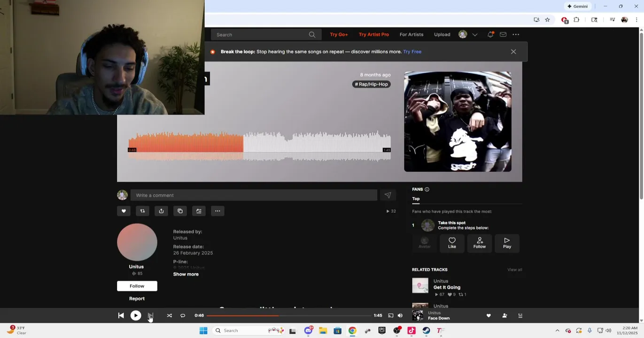This screenshot has width=644, height=338.
Task: Follow Unitus with the white Follow button
Action: click(137, 286)
